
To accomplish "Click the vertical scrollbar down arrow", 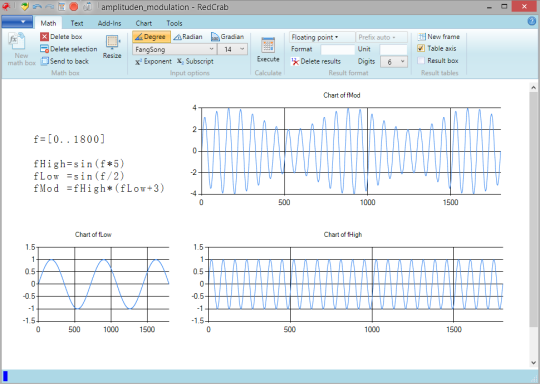I will [x=533, y=363].
